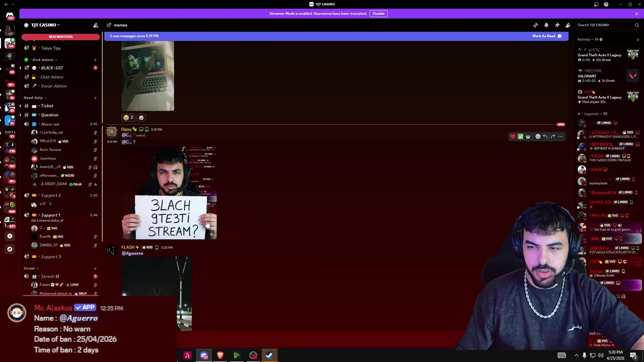Click the Add a Server plus icon

click(10, 236)
